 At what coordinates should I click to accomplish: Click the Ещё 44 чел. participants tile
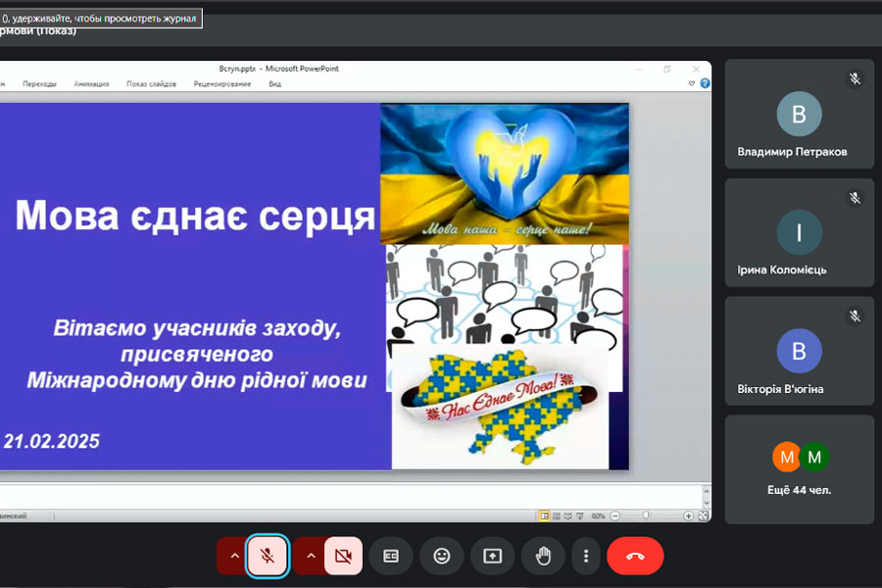(x=799, y=468)
